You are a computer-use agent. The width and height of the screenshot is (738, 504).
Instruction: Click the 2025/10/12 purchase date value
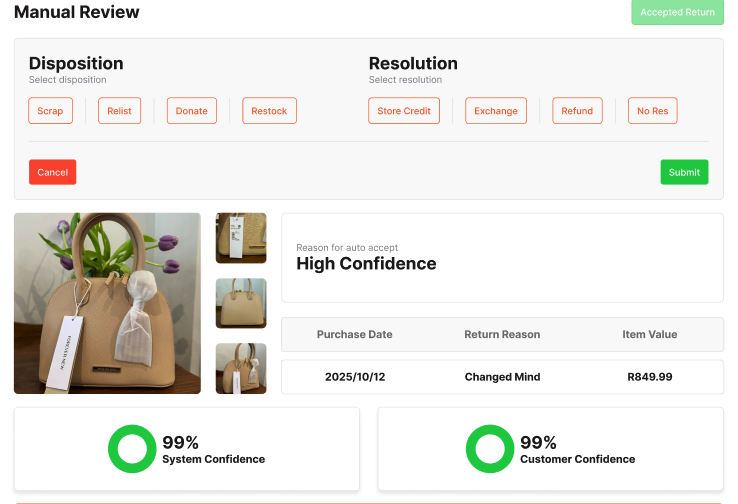tap(355, 377)
